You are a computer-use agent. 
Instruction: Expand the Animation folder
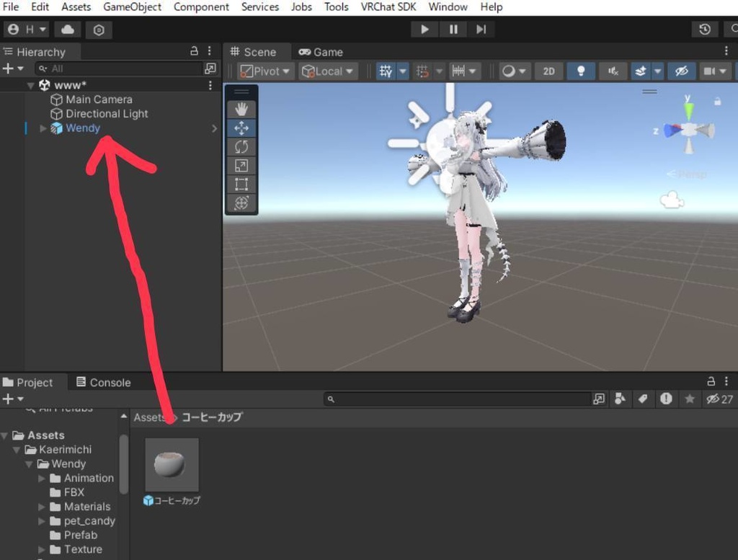(x=42, y=479)
